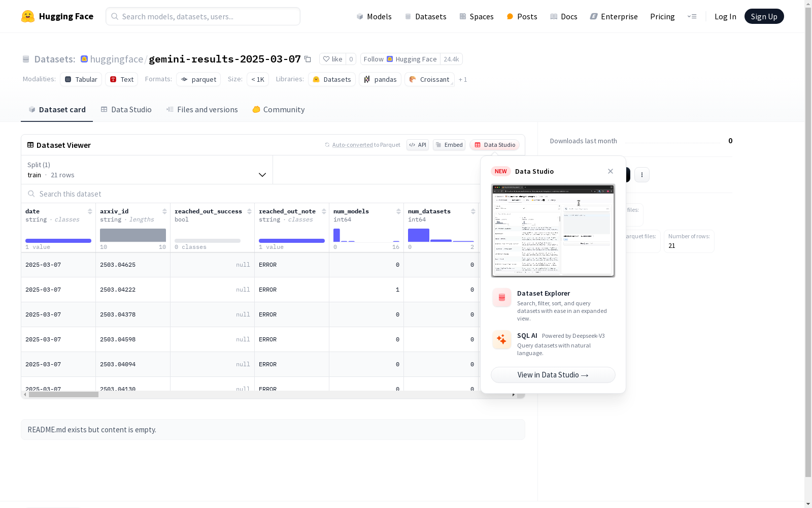The image size is (812, 508).
Task: Copy dataset name with the copy icon
Action: pyautogui.click(x=308, y=59)
